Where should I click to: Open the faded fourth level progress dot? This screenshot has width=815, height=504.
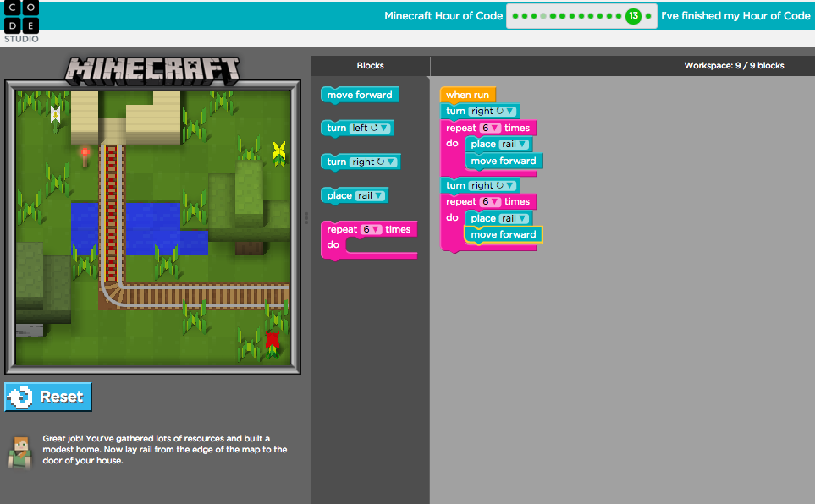click(x=543, y=16)
